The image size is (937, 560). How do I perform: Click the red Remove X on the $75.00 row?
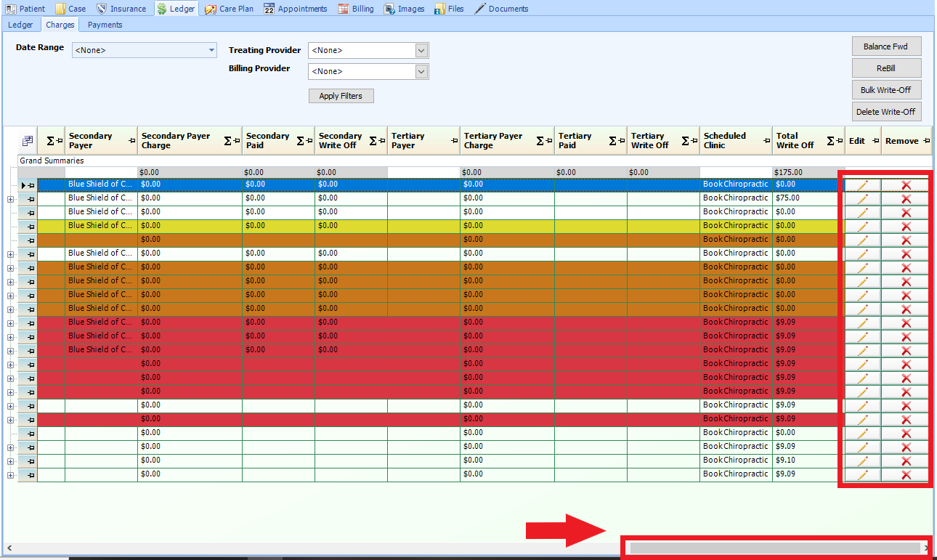905,198
